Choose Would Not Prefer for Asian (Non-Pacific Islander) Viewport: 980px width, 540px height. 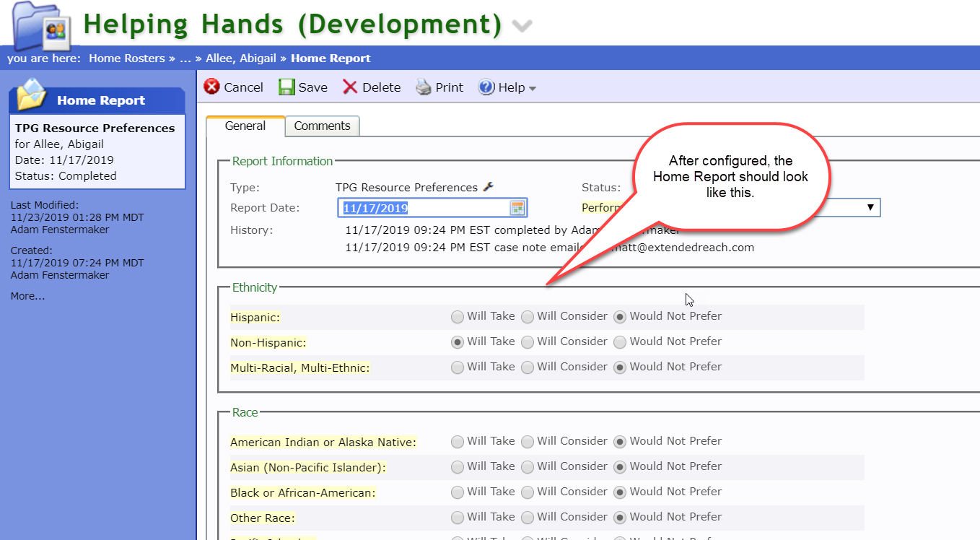pyautogui.click(x=620, y=467)
